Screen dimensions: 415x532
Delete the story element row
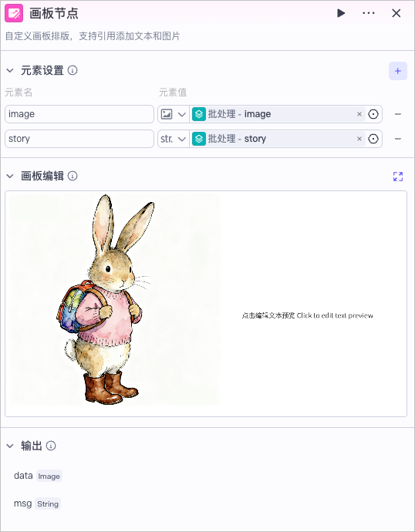(x=398, y=139)
